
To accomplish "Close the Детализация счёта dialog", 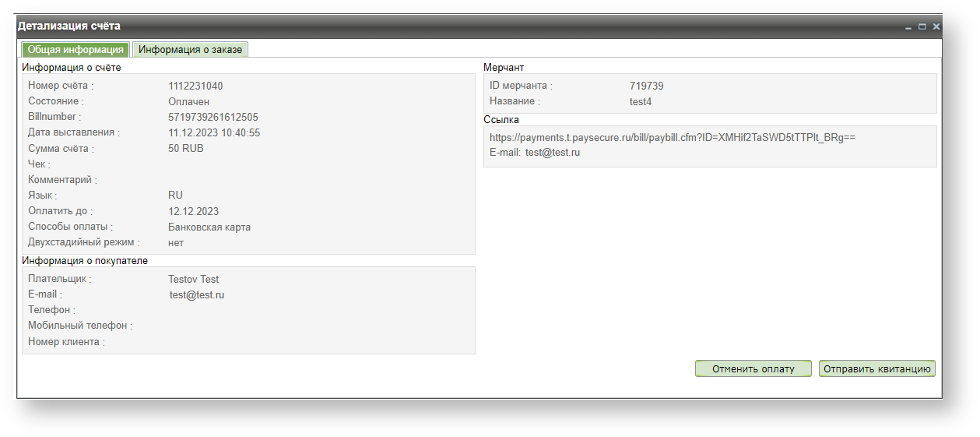I will 936,26.
